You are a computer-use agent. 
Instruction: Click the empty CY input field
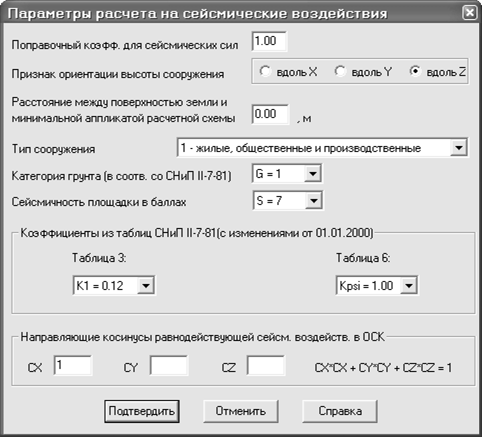169,366
